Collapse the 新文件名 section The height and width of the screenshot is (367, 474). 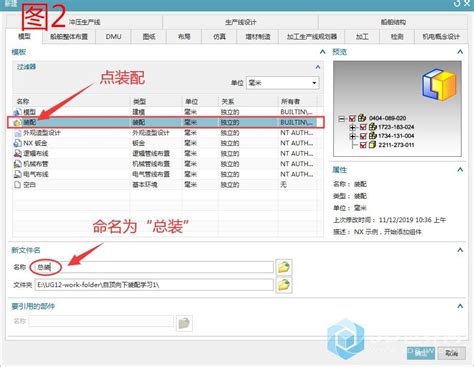click(x=460, y=250)
